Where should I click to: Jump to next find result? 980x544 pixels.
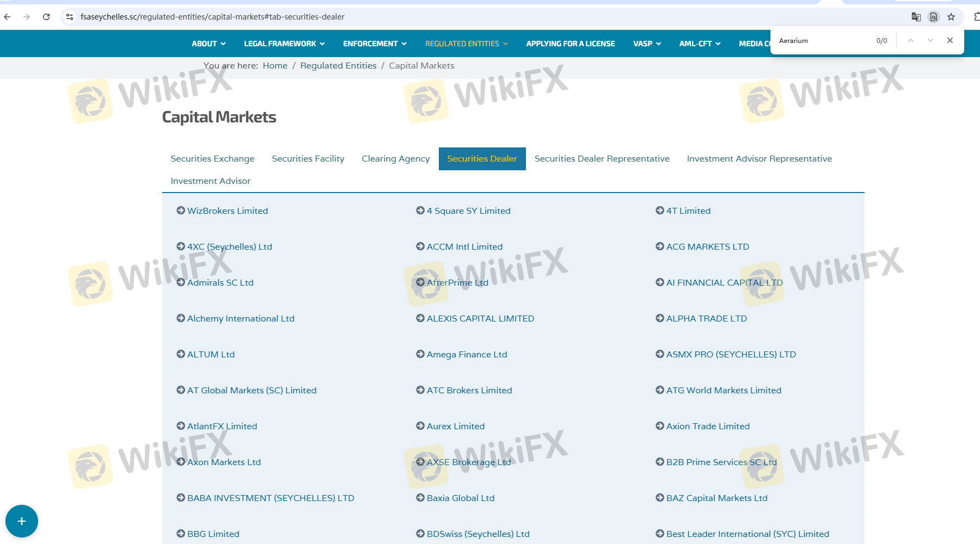930,40
